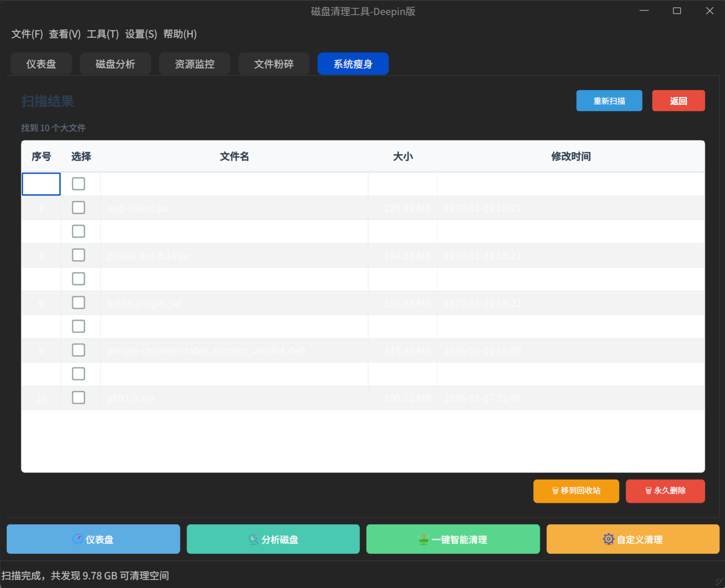Switch to the 文件粉碎 tab

click(274, 64)
